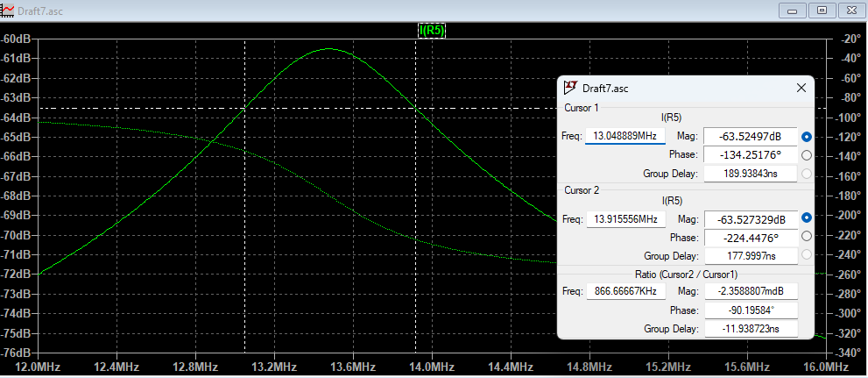Close the Draft7.asc cursor dialog
Image resolution: width=868 pixels, height=378 pixels.
[x=801, y=88]
